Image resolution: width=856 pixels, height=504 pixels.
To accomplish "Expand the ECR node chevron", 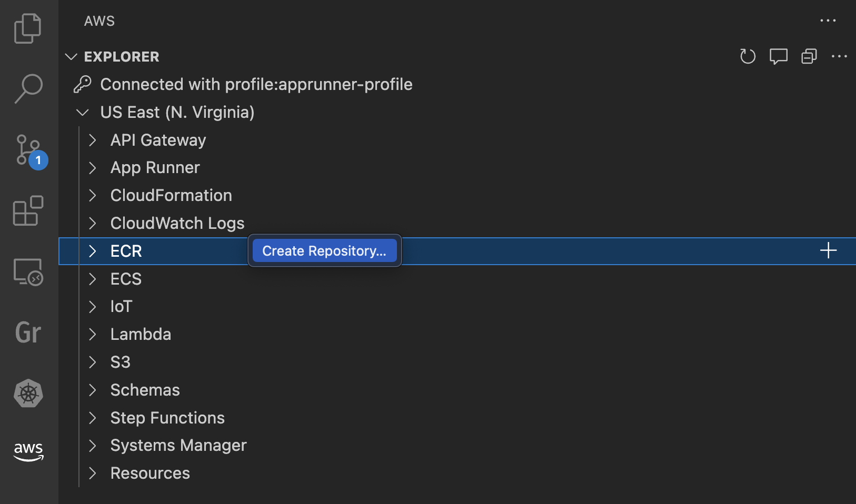I will point(93,251).
